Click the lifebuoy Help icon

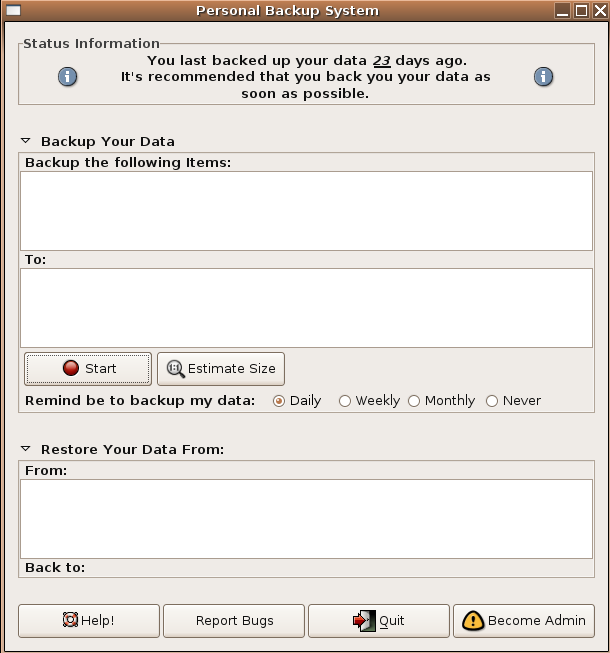70,620
